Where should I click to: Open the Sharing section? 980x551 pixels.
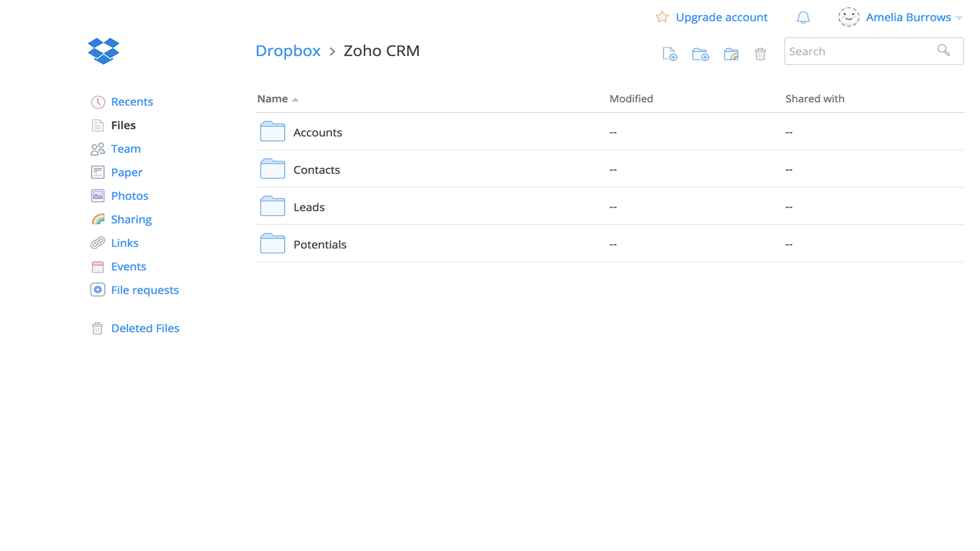(131, 219)
